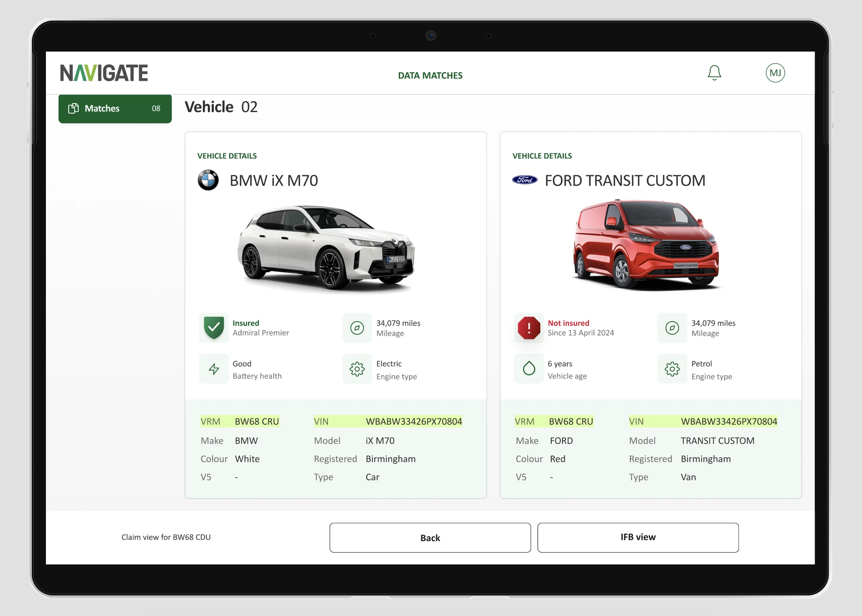Click the Ford card's VRM BW68 CRU

554,421
